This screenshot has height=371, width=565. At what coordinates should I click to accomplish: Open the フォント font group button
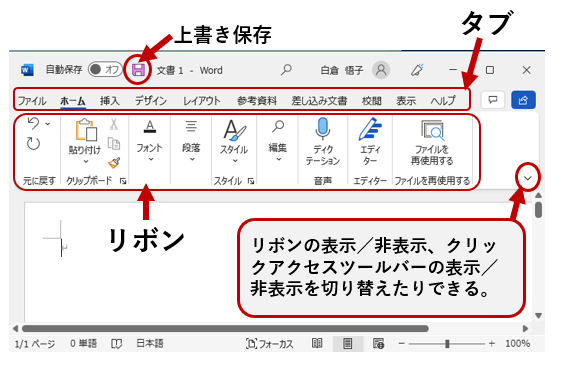tap(150, 142)
